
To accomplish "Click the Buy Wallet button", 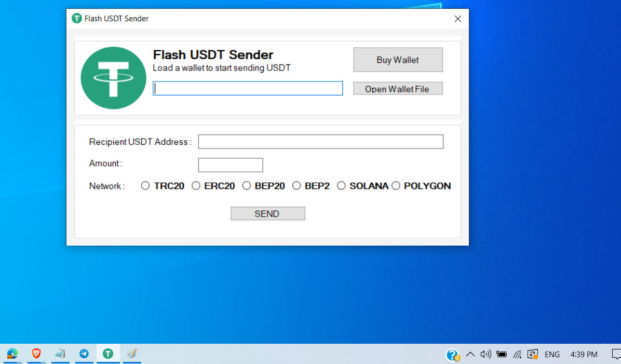I will (x=398, y=60).
